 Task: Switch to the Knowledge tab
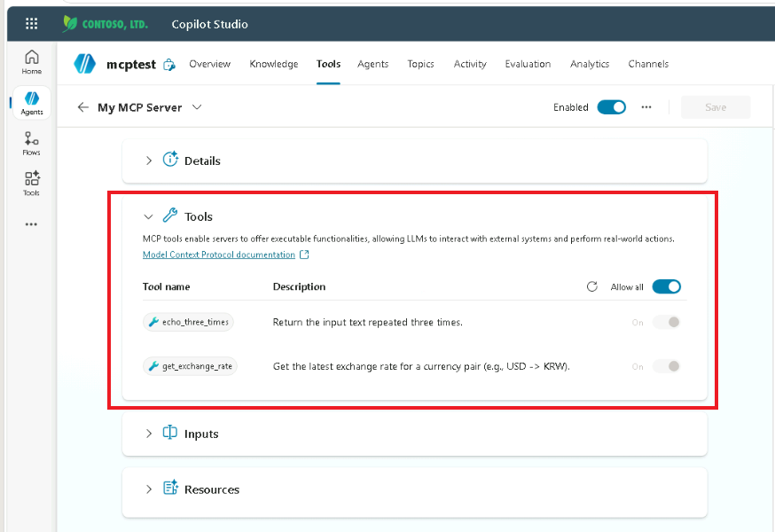274,64
